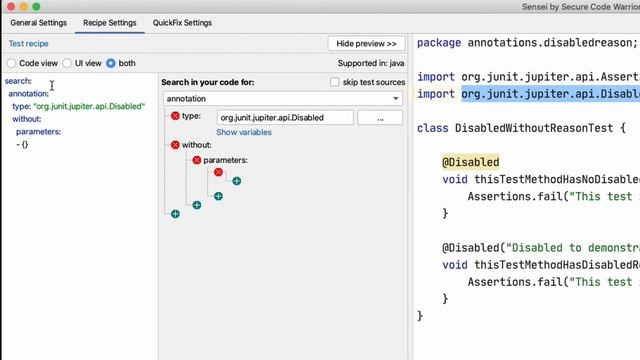Add another parameter under parameters list
The image size is (640, 360).
218,196
